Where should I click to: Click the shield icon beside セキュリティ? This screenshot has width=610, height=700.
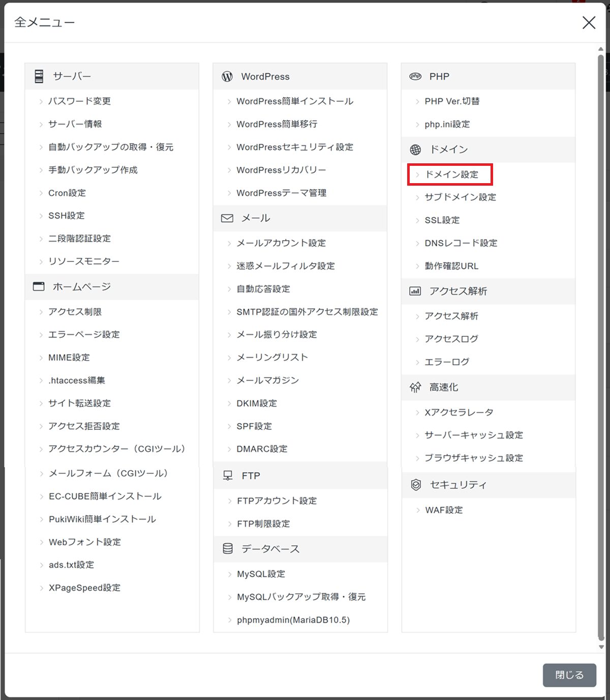[416, 485]
